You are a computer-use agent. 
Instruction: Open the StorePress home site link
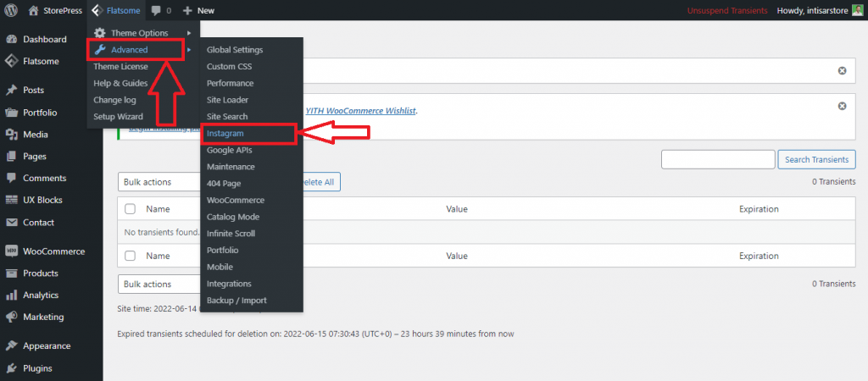click(55, 10)
